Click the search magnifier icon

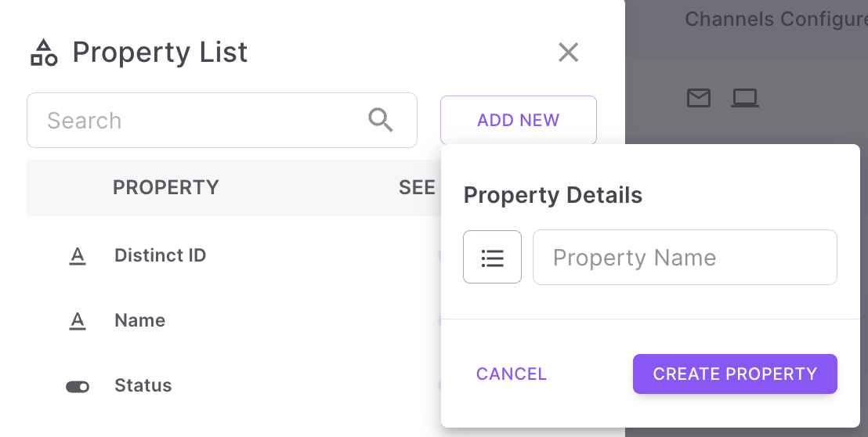381,120
